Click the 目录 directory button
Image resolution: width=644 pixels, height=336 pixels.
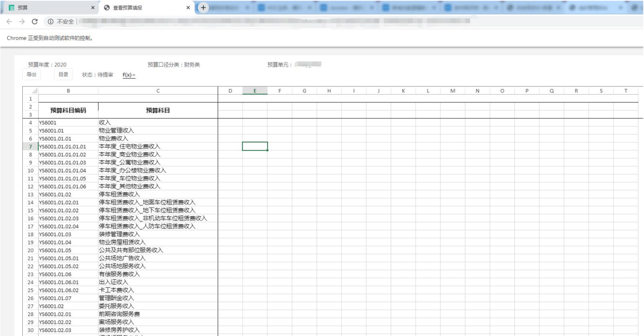(63, 75)
